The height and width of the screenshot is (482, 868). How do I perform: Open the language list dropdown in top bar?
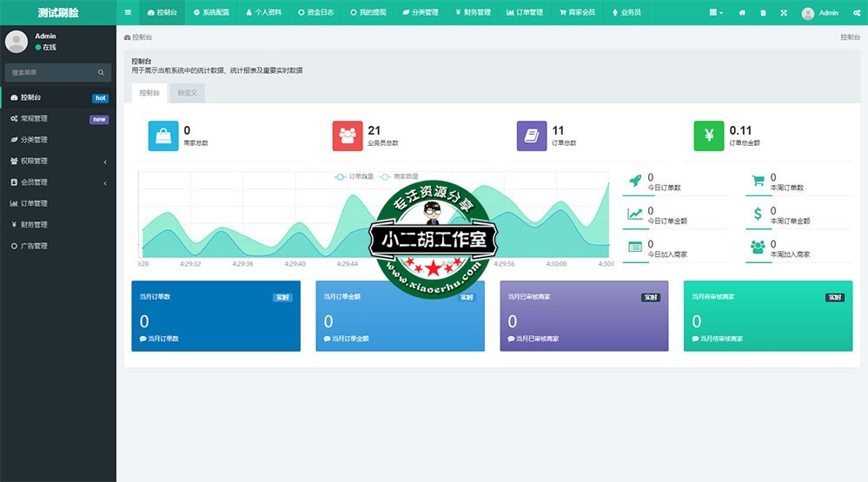coord(716,13)
